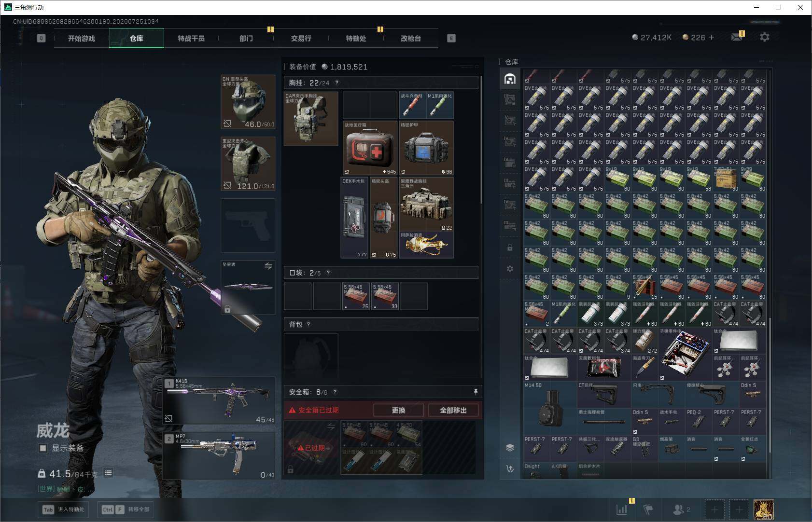Click the empty pistol slot
Image resolution: width=812 pixels, height=522 pixels.
point(248,225)
